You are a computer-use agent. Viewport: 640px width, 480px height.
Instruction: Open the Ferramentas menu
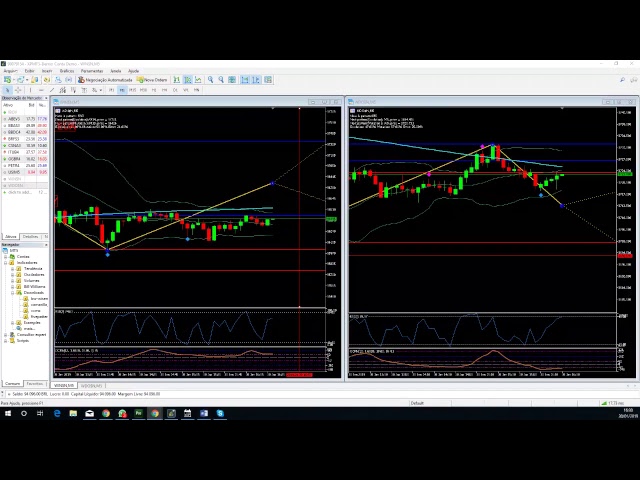pos(92,71)
